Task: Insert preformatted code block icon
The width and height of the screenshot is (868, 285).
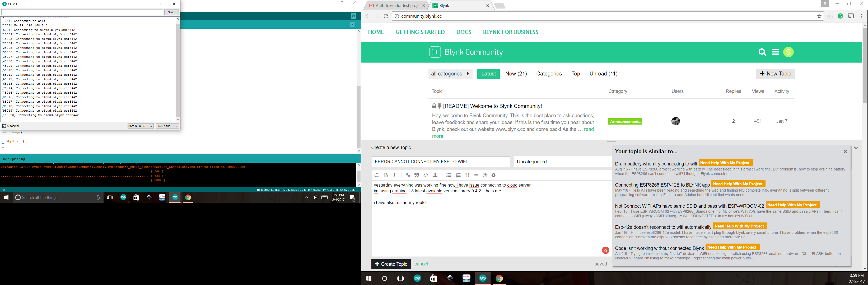Action: pyautogui.click(x=426, y=175)
